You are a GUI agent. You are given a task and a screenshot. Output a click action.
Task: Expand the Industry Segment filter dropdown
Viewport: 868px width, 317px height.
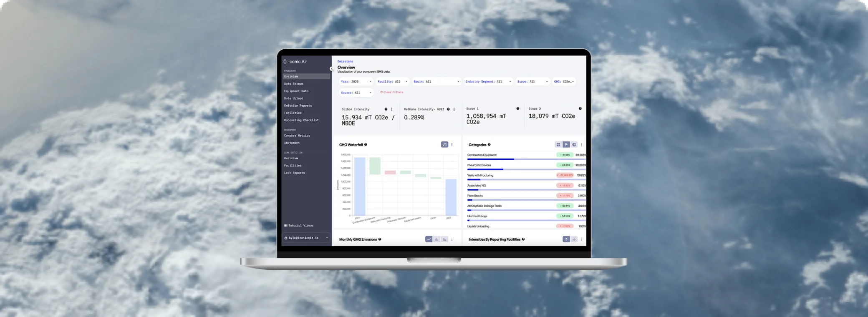pos(488,82)
